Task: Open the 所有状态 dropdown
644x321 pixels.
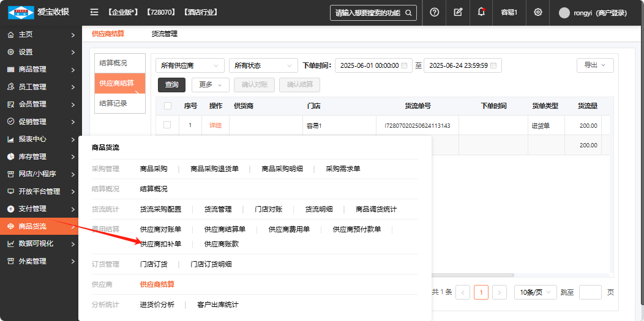Action: [x=263, y=65]
